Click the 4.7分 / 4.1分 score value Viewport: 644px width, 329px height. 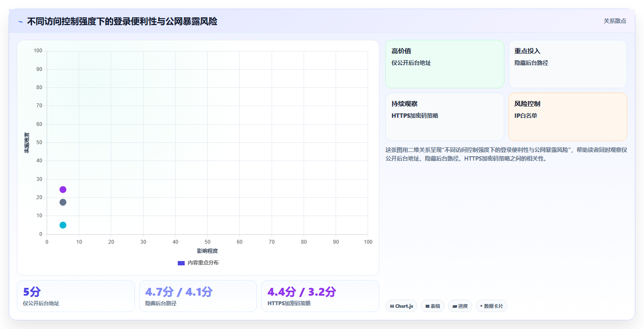[179, 292]
